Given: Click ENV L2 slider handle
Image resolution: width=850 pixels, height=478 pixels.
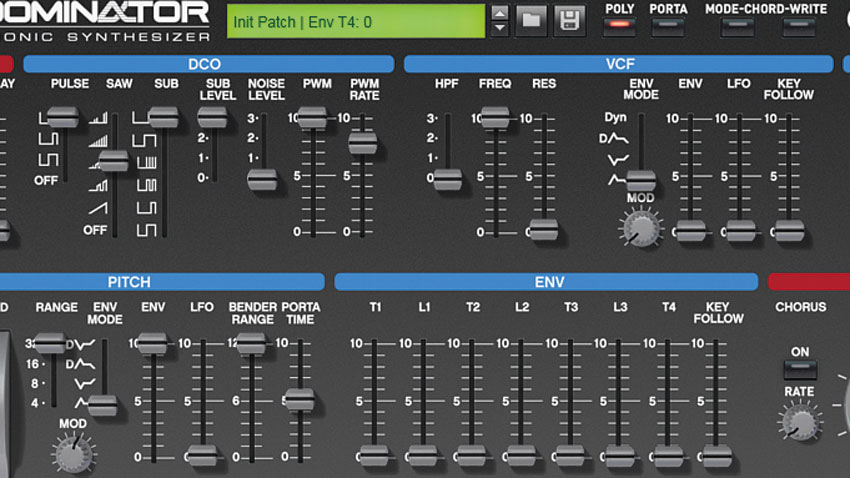Looking at the screenshot, I should click(521, 456).
